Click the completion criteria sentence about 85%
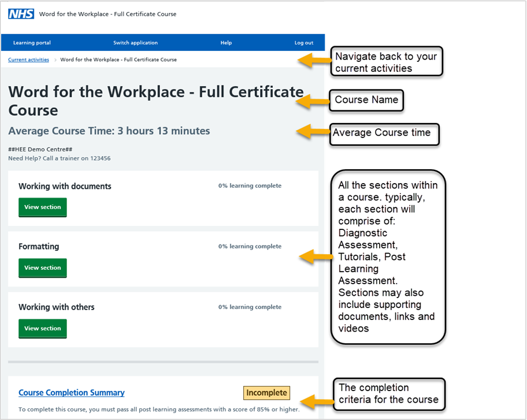This screenshot has width=527, height=420. tap(159, 409)
